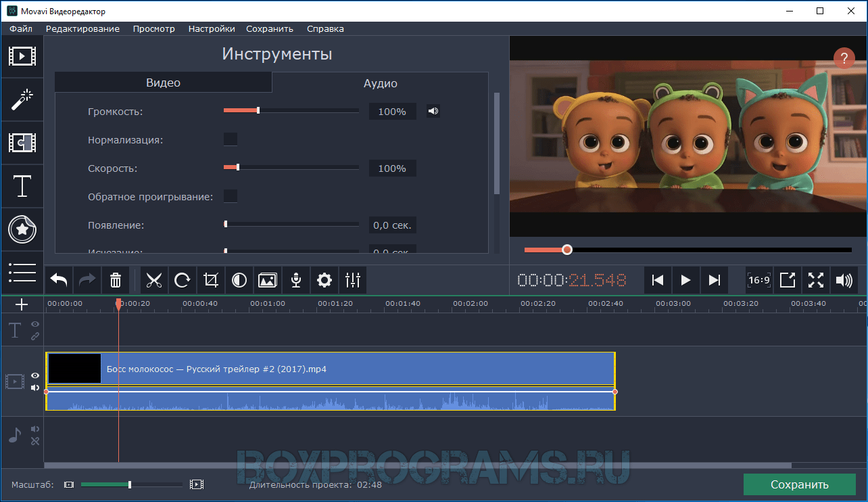Toggle music track unlink icon
The height and width of the screenshot is (502, 868).
[x=35, y=441]
